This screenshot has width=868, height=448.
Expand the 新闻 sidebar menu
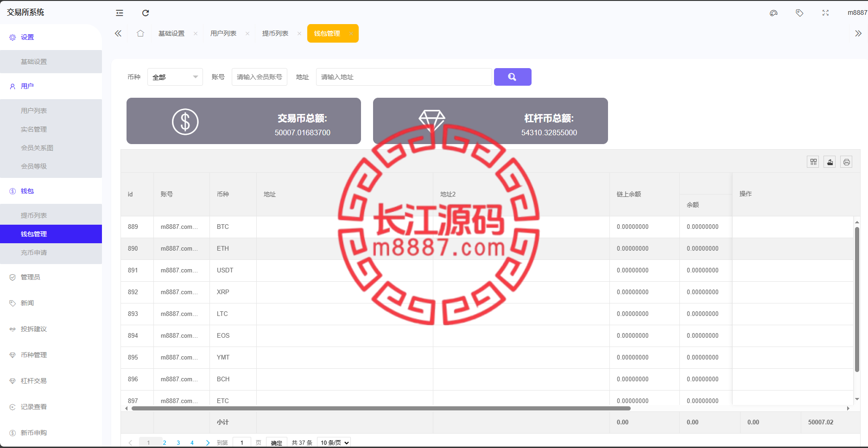(x=51, y=303)
